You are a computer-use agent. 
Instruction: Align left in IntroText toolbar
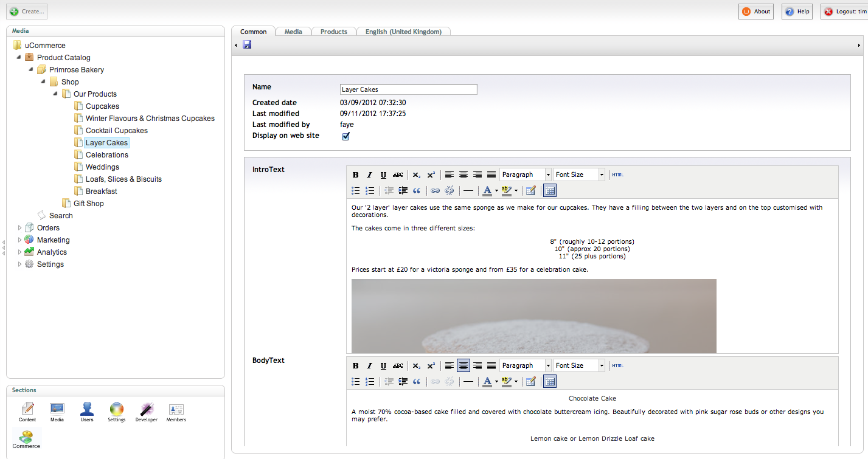tap(450, 174)
